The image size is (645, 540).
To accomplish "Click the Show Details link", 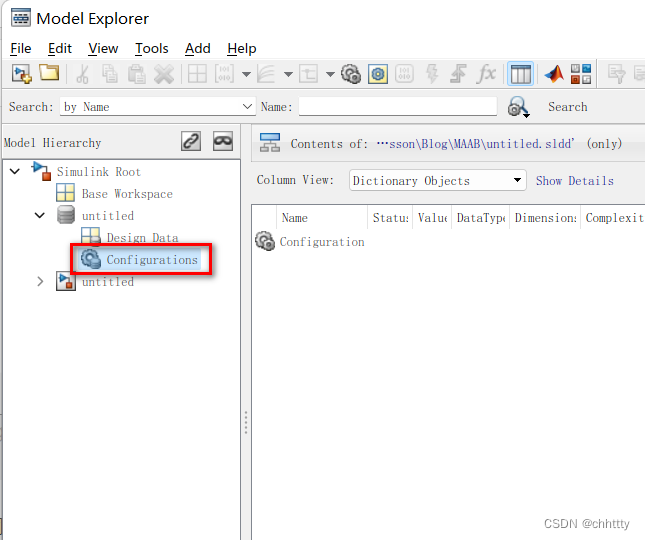I will [574, 181].
